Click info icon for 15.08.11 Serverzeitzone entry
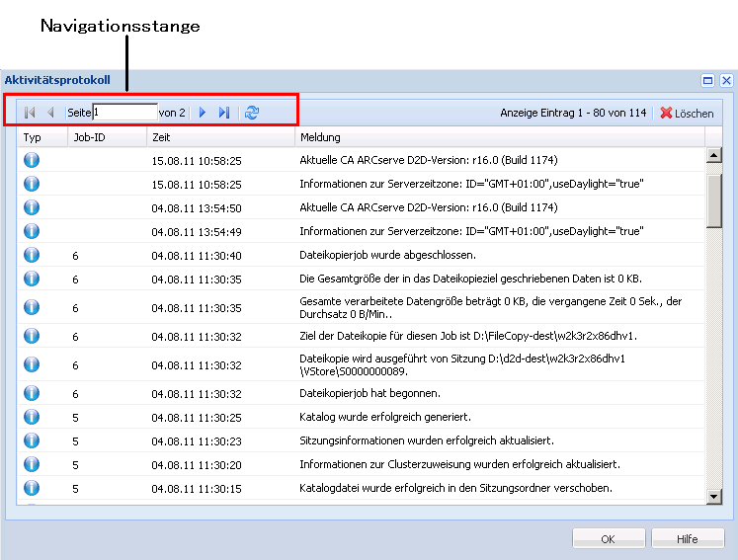 (x=32, y=184)
